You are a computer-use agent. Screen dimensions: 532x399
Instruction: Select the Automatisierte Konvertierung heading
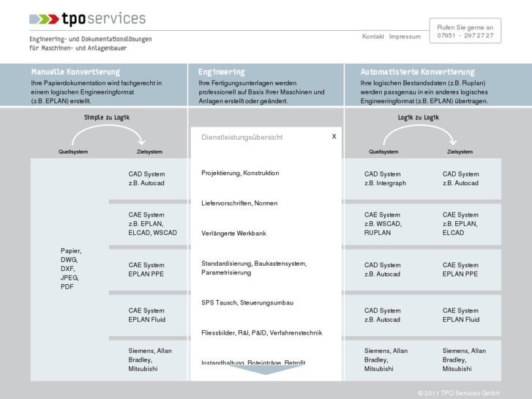[417, 72]
